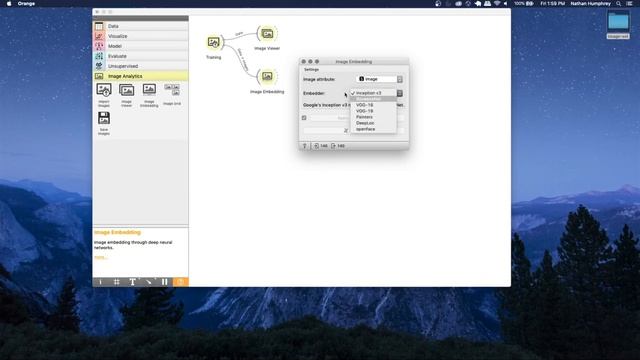The image size is (640, 360).
Task: Choose the highlighted embedder option below Inception v3
Action: (373, 99)
